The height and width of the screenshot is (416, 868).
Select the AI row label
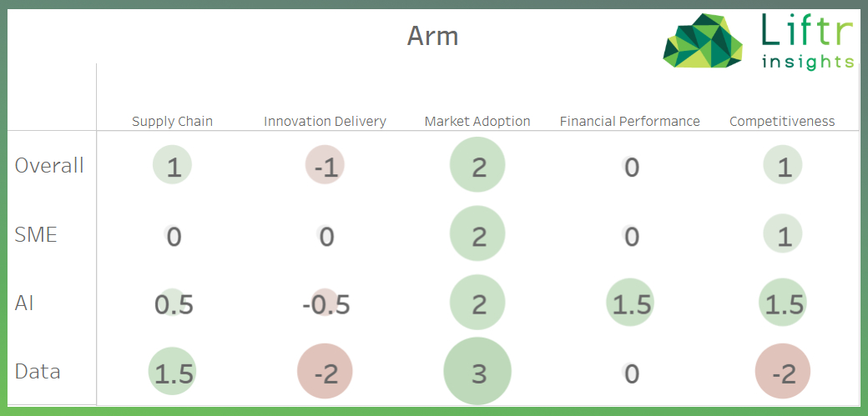pyautogui.click(x=24, y=303)
